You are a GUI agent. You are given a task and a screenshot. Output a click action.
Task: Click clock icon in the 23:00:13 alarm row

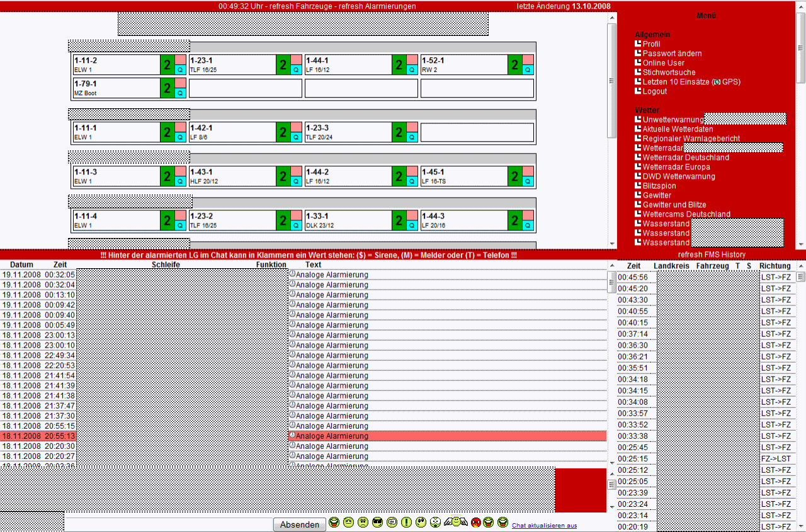click(292, 334)
